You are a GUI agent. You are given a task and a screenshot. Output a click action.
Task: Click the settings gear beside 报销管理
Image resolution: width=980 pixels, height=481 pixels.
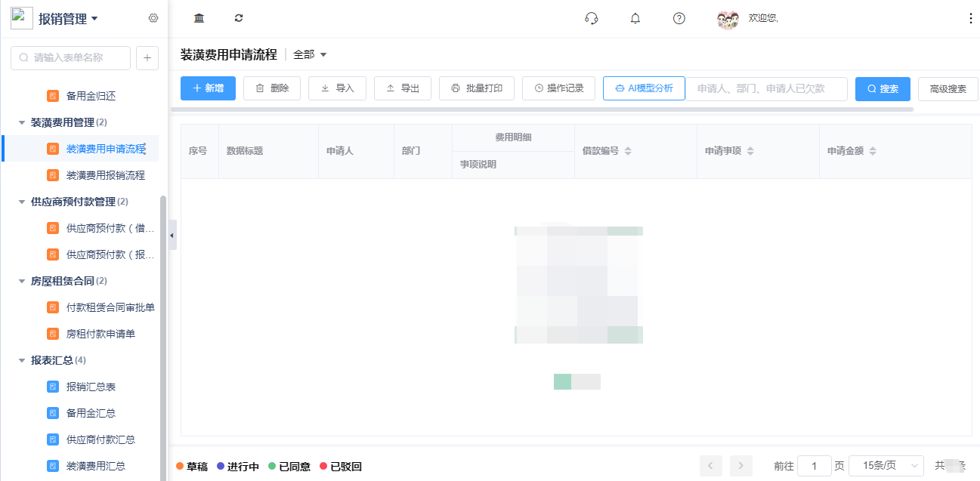pyautogui.click(x=153, y=18)
